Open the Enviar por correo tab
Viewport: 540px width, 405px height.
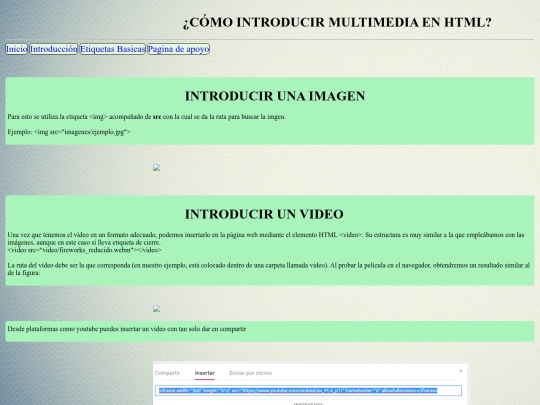pos(250,373)
